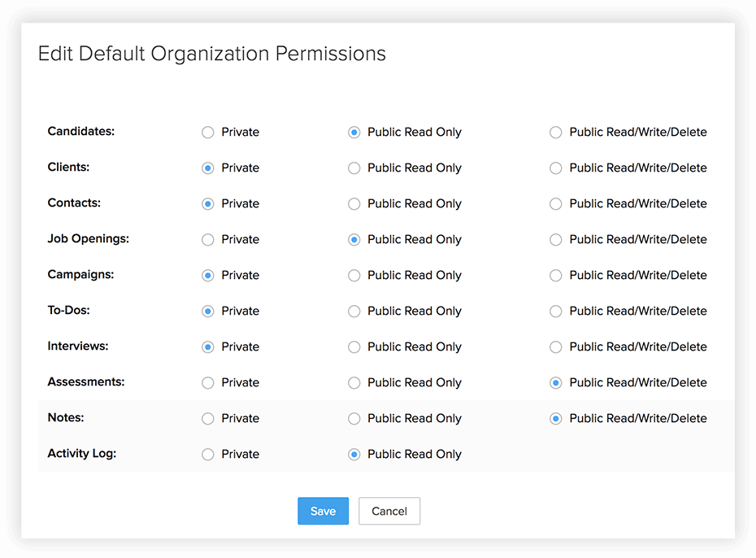The width and height of the screenshot is (756, 558).
Task: Set Notes permission to Private
Action: coord(208,419)
